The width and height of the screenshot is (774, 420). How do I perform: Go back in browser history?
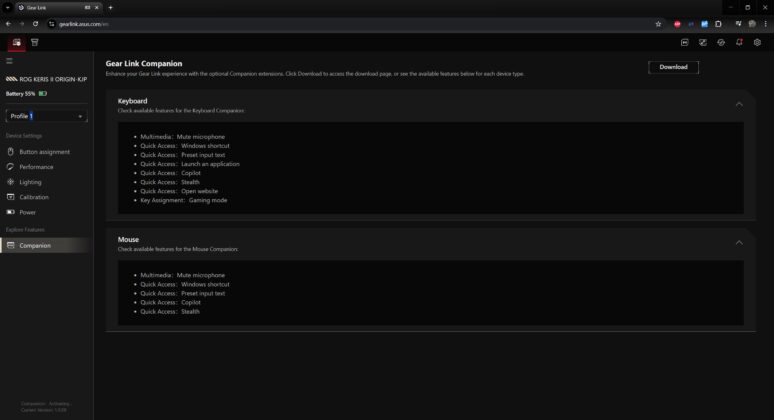pyautogui.click(x=8, y=24)
